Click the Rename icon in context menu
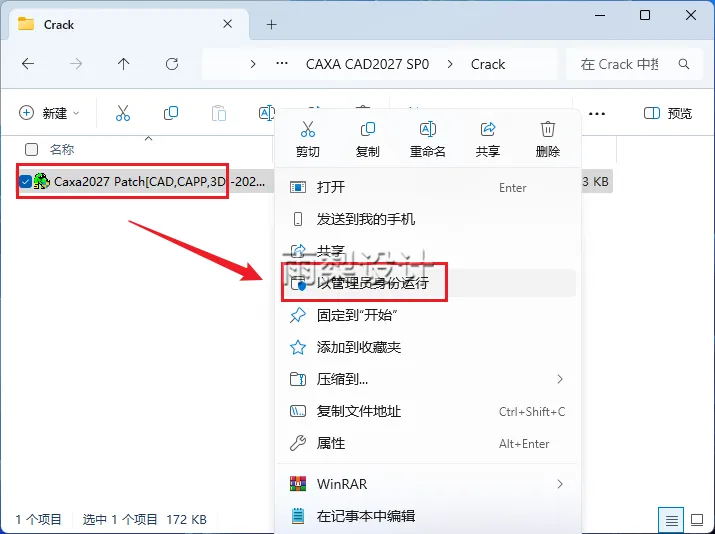 (427, 130)
